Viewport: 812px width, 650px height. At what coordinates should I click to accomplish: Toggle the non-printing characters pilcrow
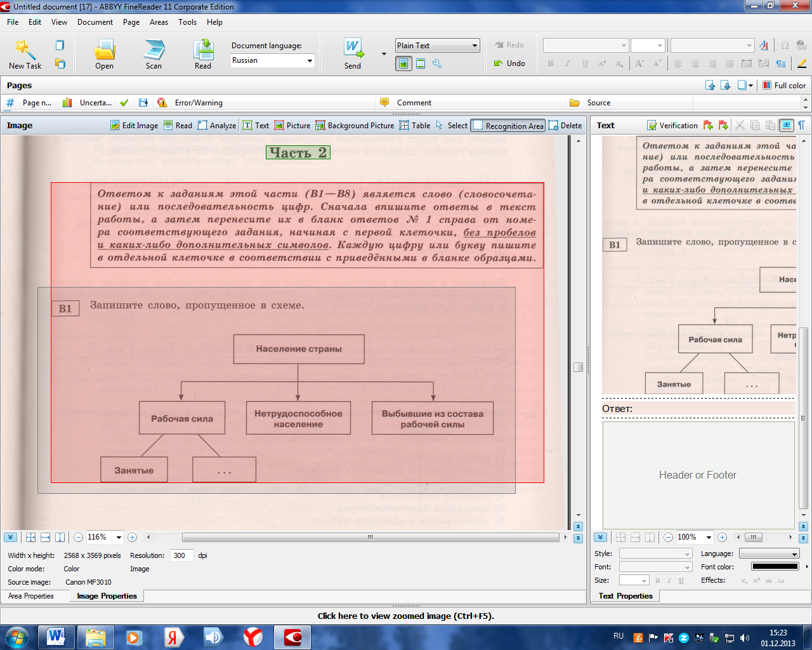click(x=802, y=126)
